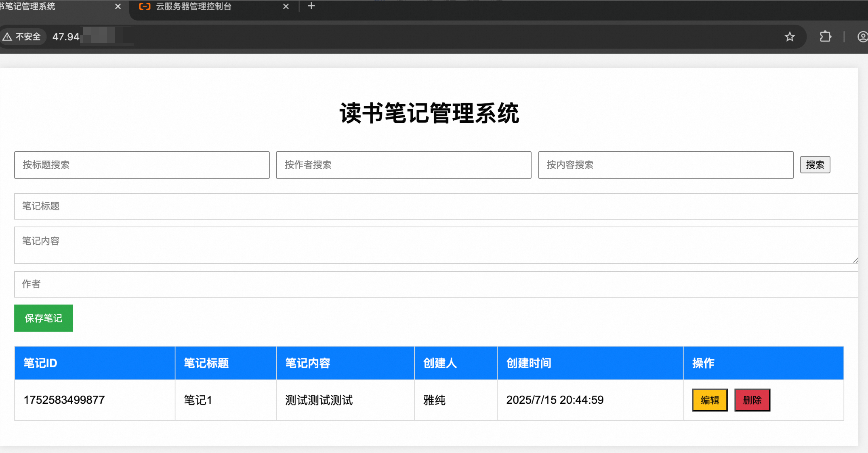Bookmark this page with the star icon
This screenshot has width=868, height=453.
(790, 37)
